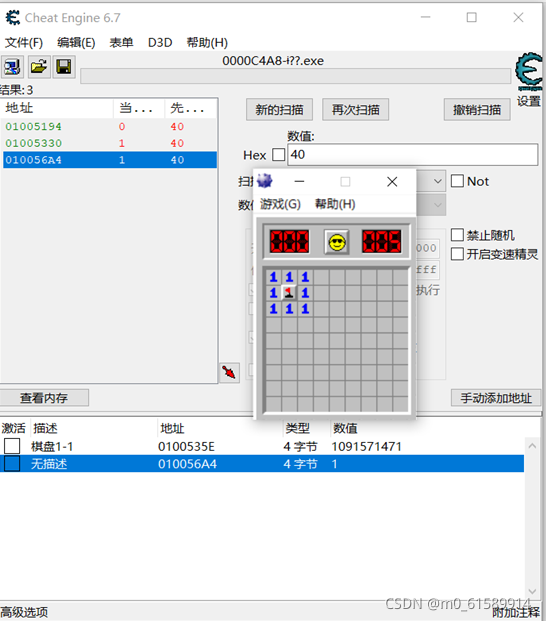Click the 地址 column header in results
The width and height of the screenshot is (546, 621).
(57, 108)
